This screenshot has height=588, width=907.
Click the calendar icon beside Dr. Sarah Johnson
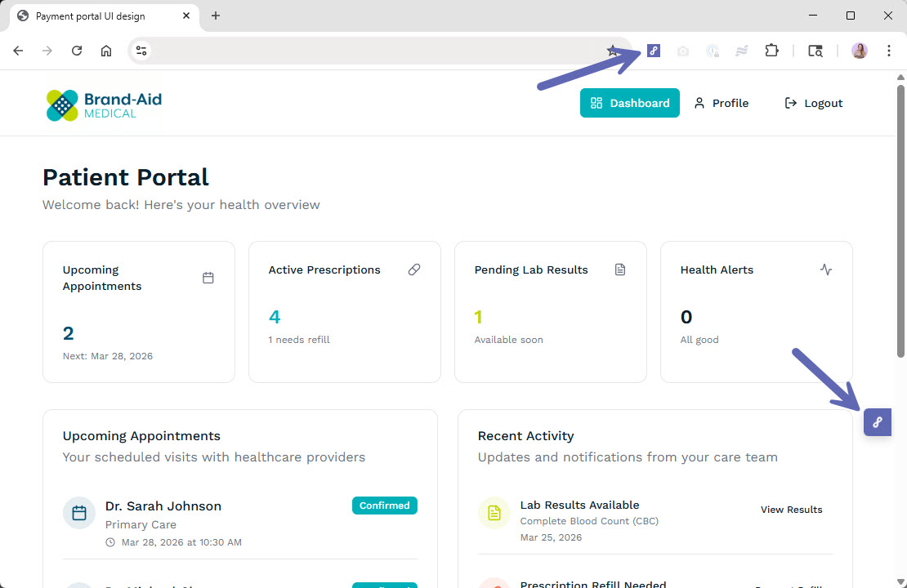(79, 513)
